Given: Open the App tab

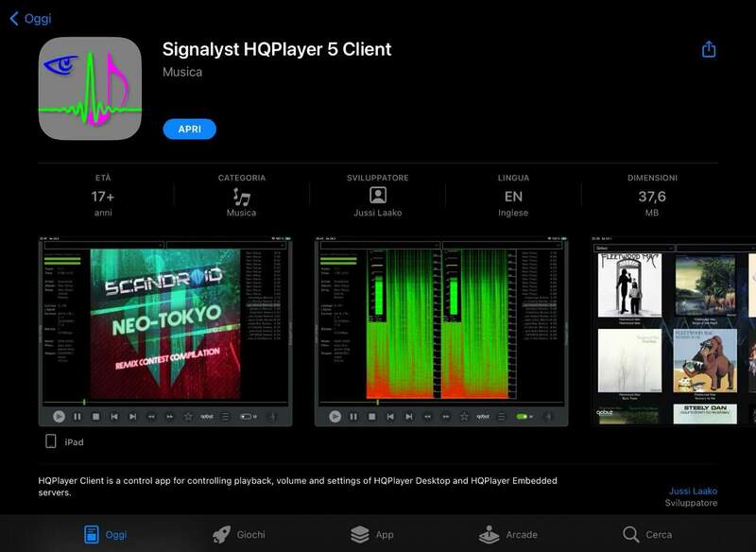Looking at the screenshot, I should [371, 534].
